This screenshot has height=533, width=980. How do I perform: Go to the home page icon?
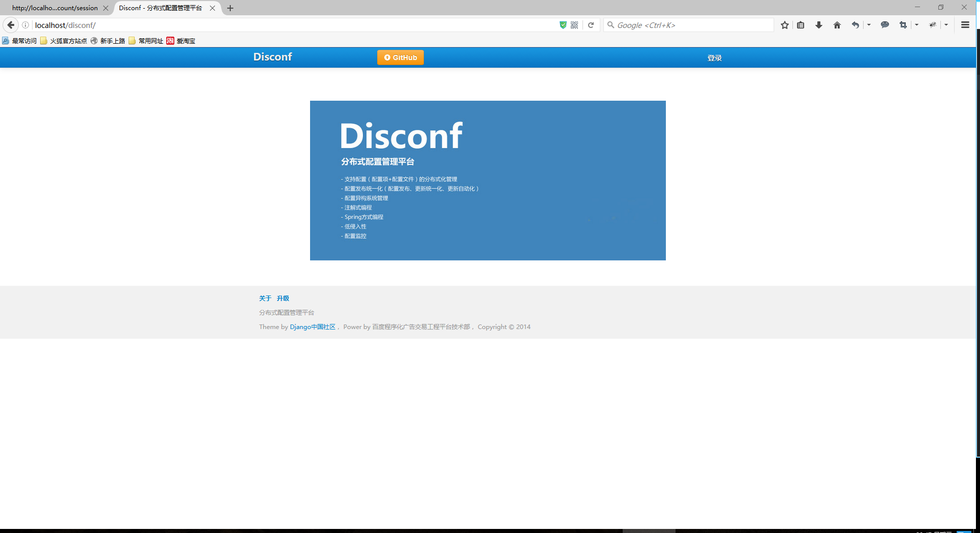[x=837, y=25]
